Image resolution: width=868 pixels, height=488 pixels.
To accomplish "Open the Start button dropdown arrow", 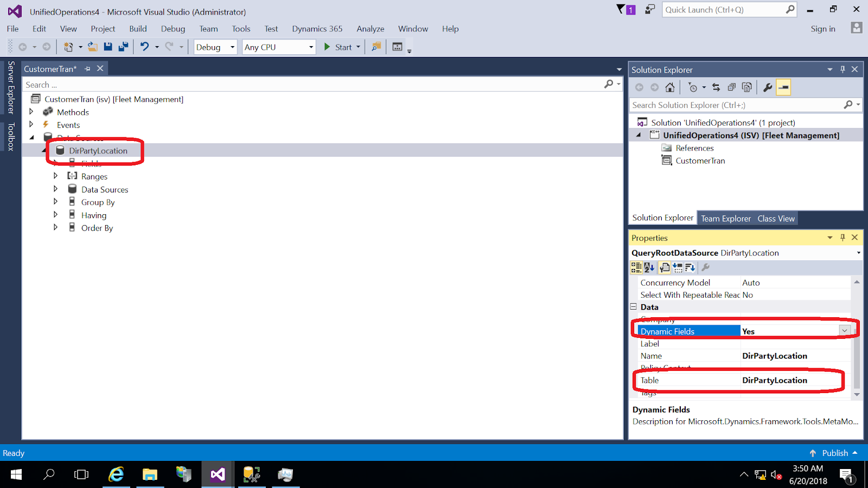I will coord(358,47).
